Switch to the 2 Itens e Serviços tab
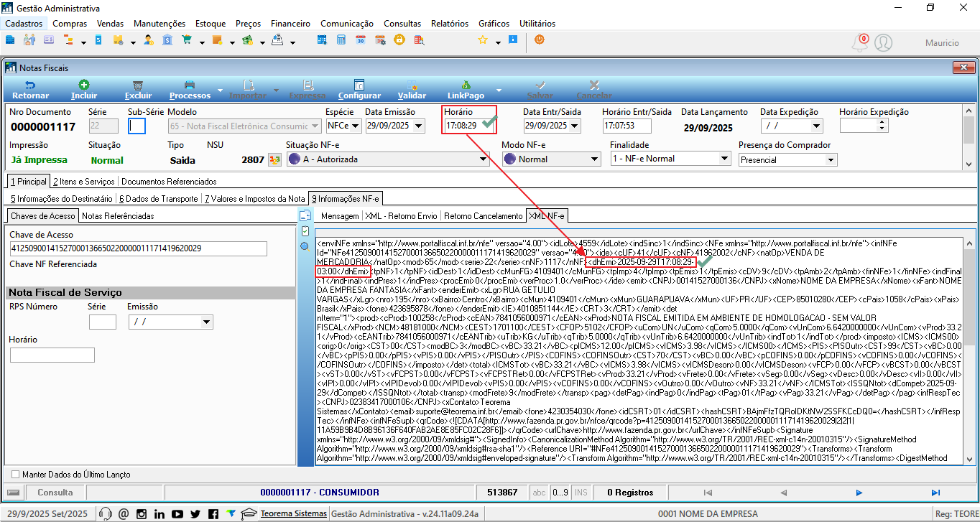The width and height of the screenshot is (980, 522). [x=84, y=181]
